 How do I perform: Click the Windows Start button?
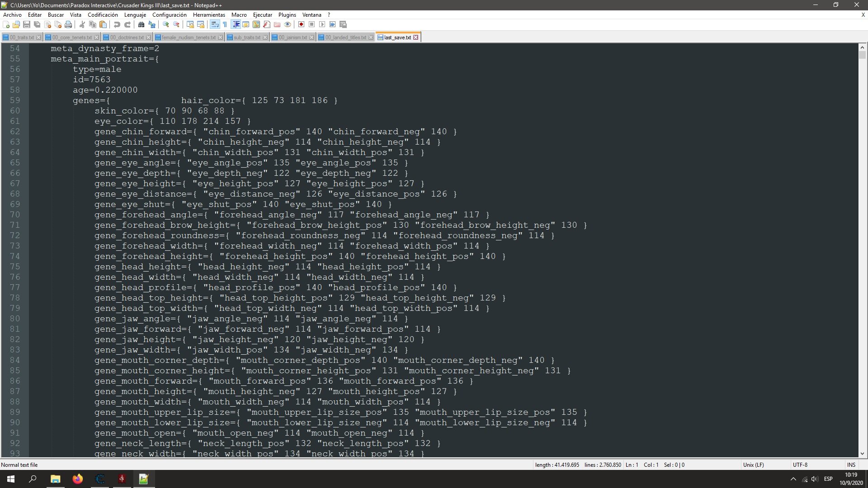click(x=11, y=479)
